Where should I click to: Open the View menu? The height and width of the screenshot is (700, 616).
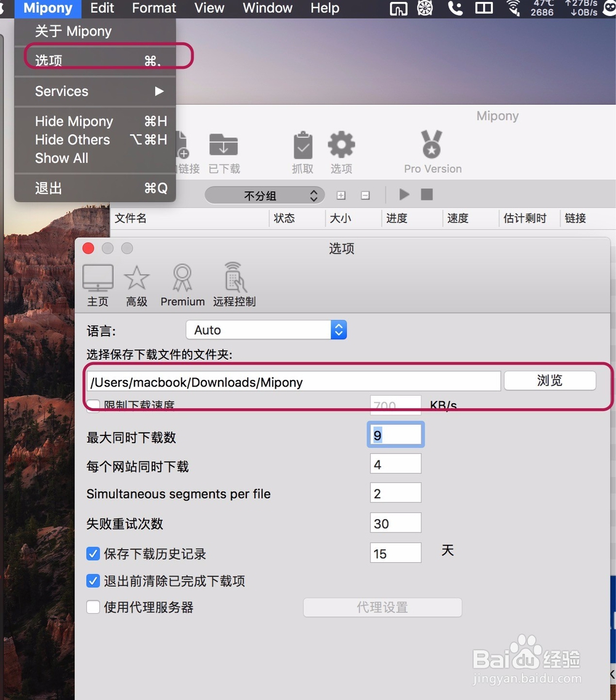(x=209, y=8)
